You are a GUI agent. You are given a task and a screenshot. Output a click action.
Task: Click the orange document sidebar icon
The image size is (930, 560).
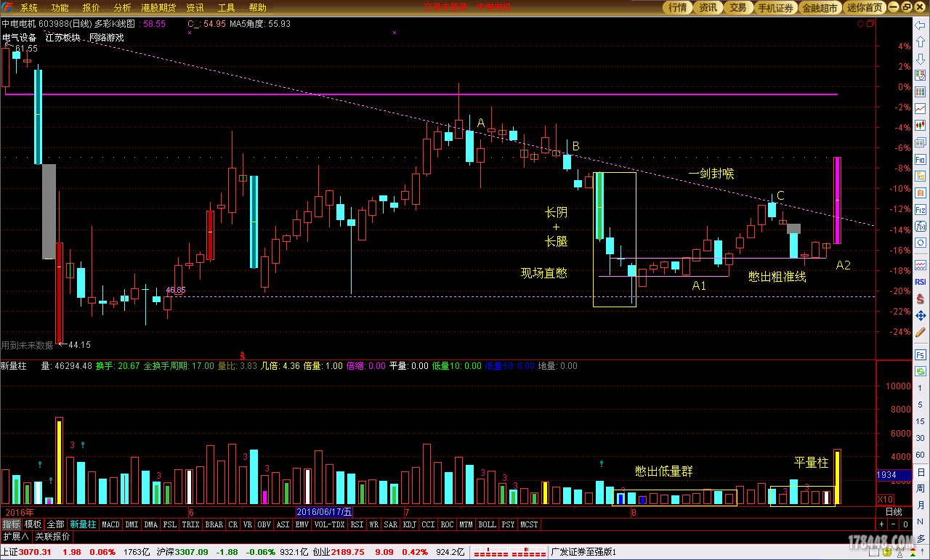pos(921,192)
